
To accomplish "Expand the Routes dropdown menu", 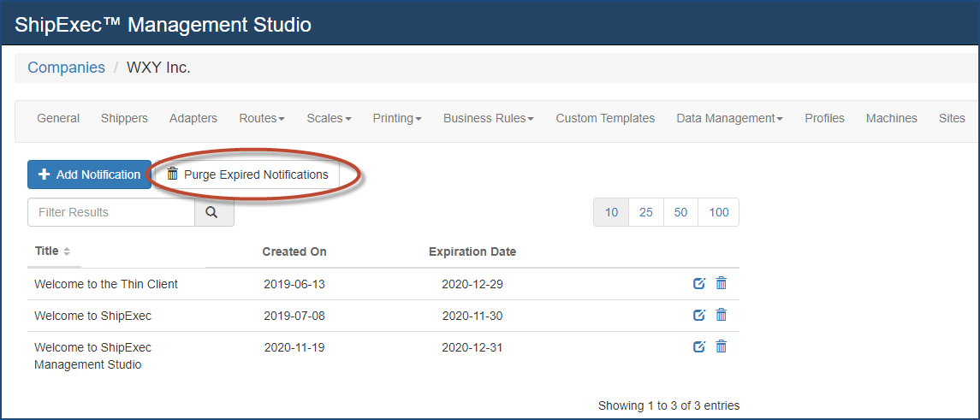I will tap(261, 118).
